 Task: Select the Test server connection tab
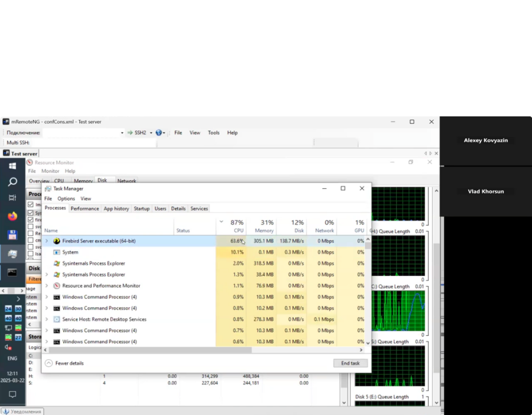pyautogui.click(x=20, y=154)
